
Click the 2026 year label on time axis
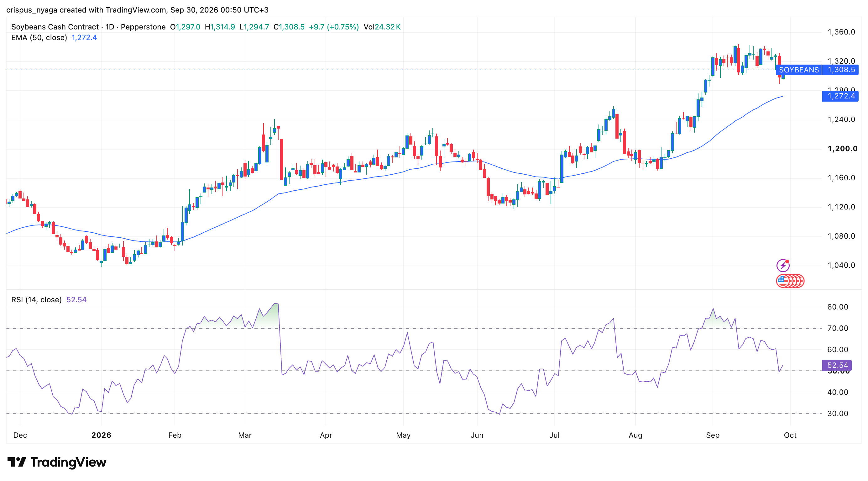pos(101,435)
